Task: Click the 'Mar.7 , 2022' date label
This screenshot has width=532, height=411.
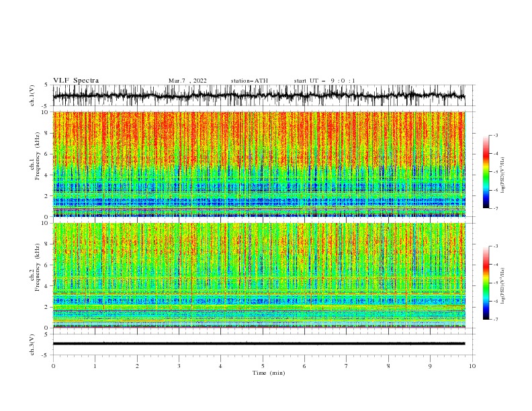Action: [x=187, y=81]
